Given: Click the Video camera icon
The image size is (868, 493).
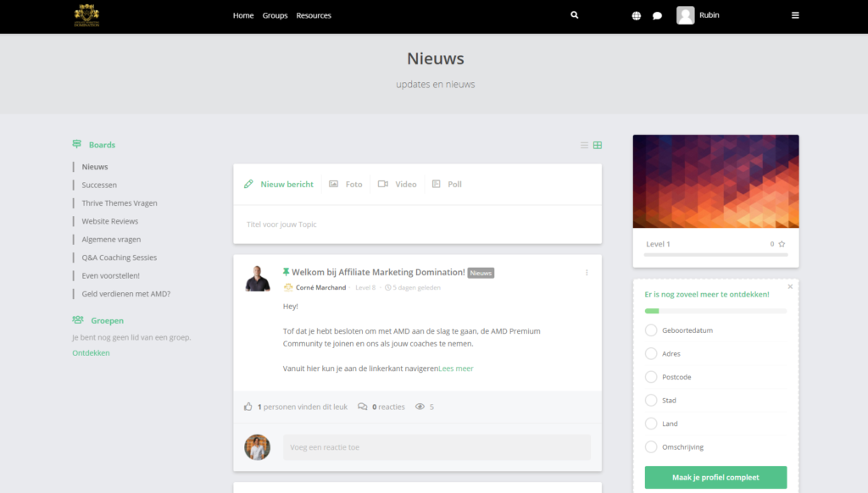Looking at the screenshot, I should point(383,184).
